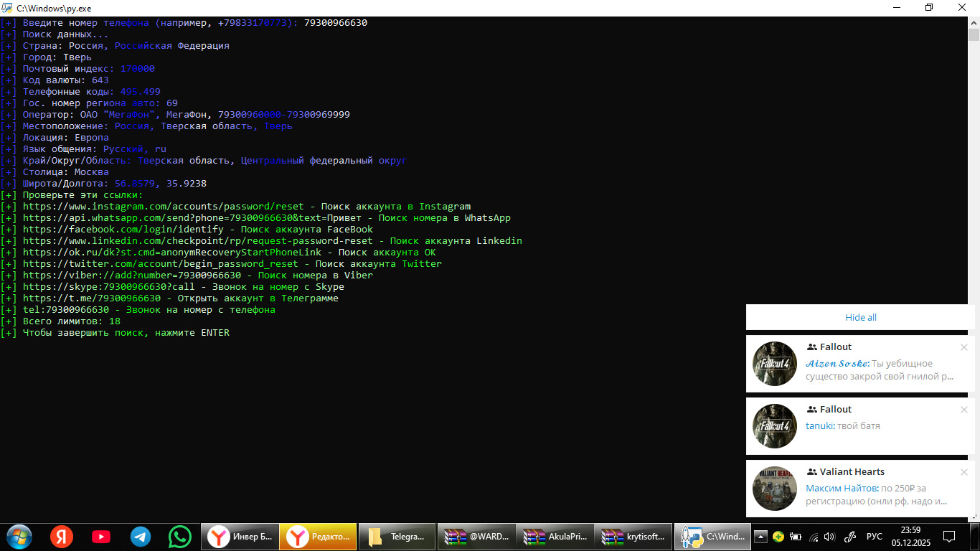Open the YouTube taskbar shortcut
Screen dimensions: 980x551
(100, 536)
